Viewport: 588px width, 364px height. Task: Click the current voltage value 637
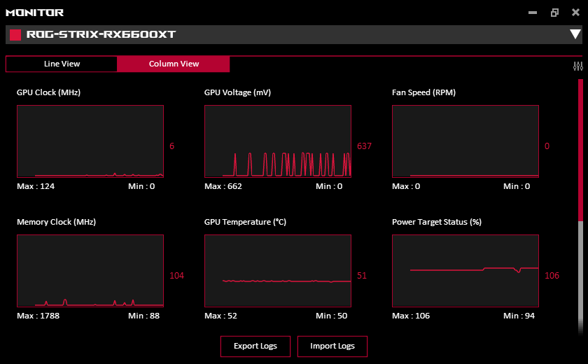[x=364, y=146]
